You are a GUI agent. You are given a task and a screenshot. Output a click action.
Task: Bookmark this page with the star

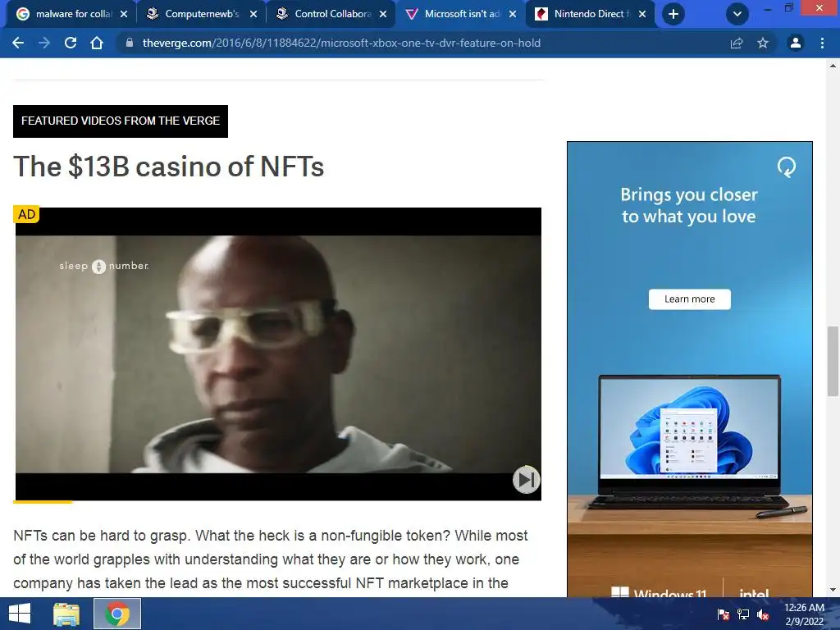[763, 43]
